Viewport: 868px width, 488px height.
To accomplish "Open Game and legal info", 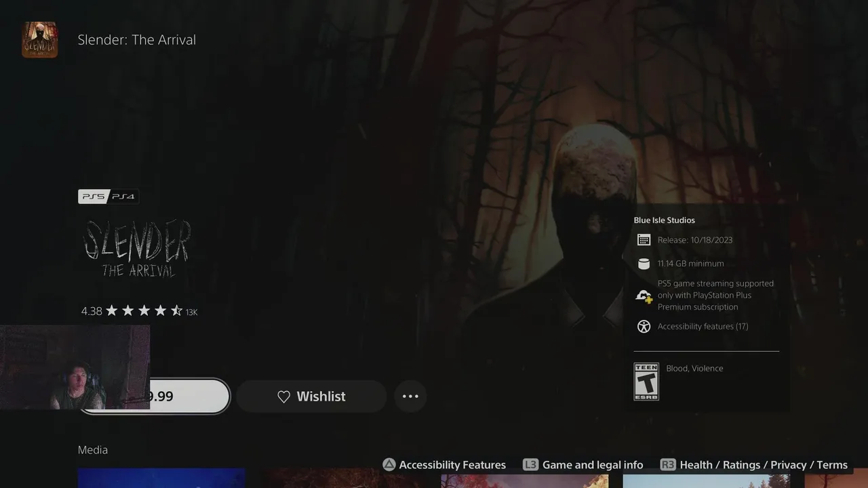I will (x=593, y=465).
